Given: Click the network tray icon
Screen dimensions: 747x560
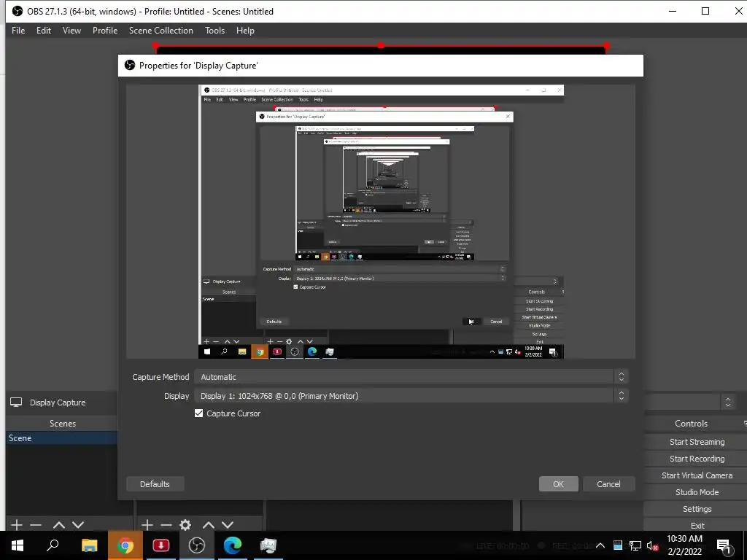Looking at the screenshot, I should 635,545.
